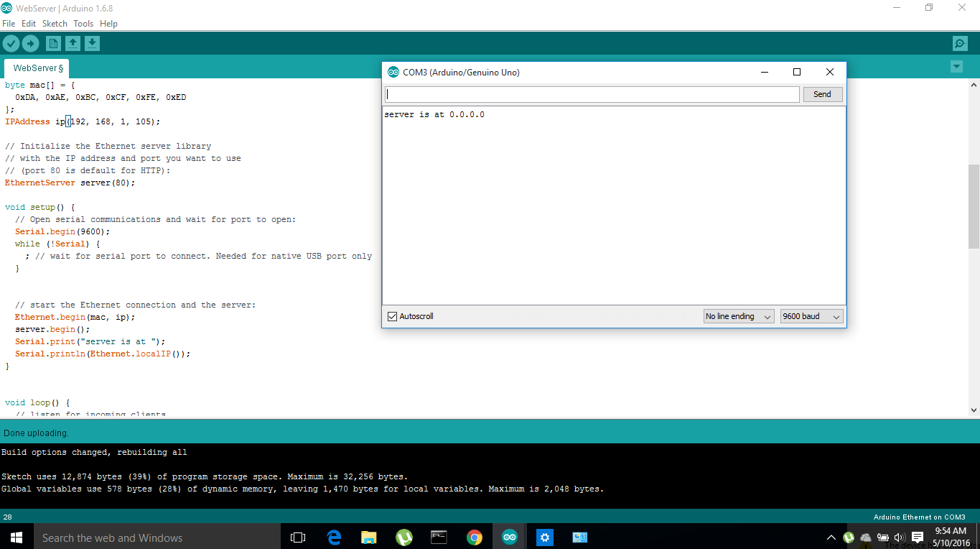Click the 'Ethernet.begin(mac, ip);' code line
Image resolution: width=980 pixels, height=549 pixels.
pyautogui.click(x=75, y=317)
